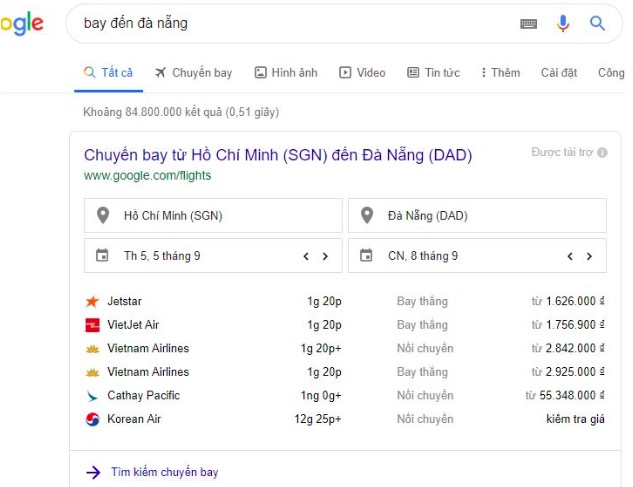Viewport: 633px width, 487px height.
Task: Go to previous departure date
Action: [306, 256]
